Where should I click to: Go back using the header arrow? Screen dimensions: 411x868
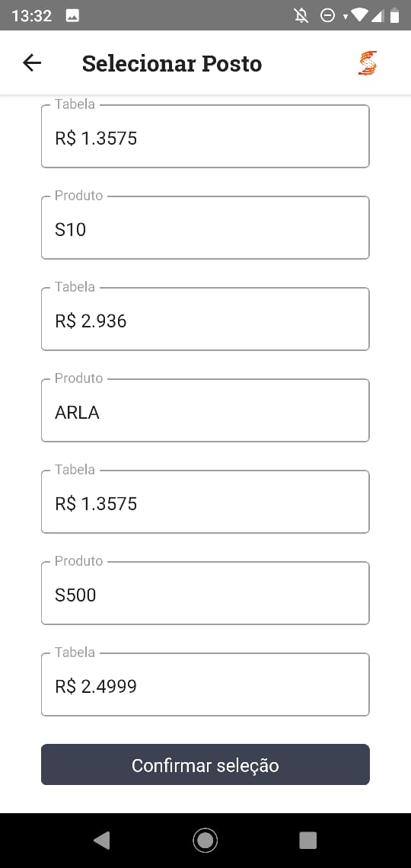click(x=32, y=63)
